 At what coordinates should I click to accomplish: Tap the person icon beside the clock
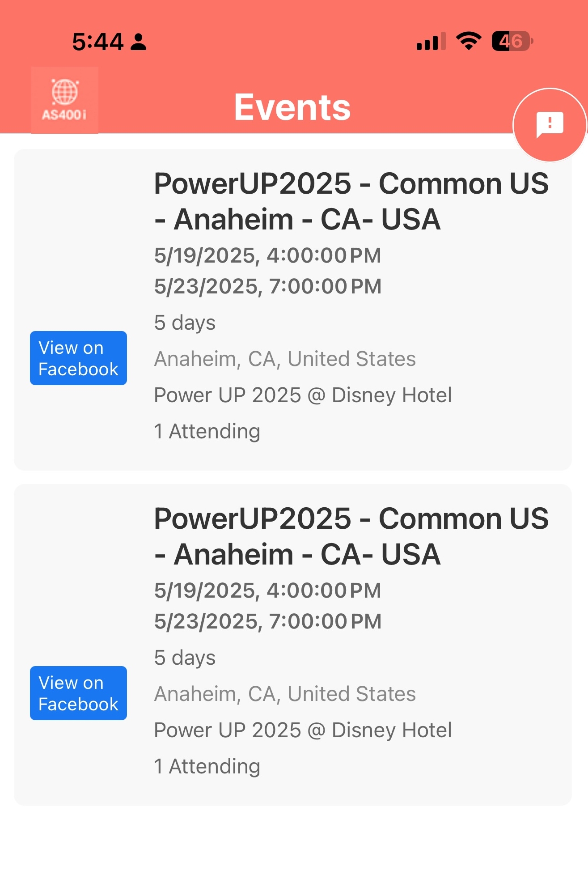point(139,42)
